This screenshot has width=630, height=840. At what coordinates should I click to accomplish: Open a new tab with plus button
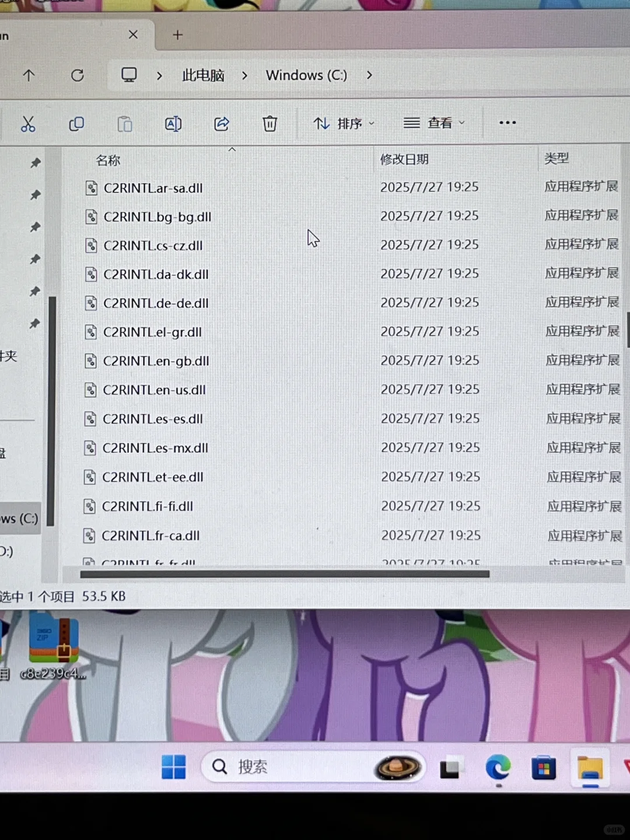pos(178,35)
